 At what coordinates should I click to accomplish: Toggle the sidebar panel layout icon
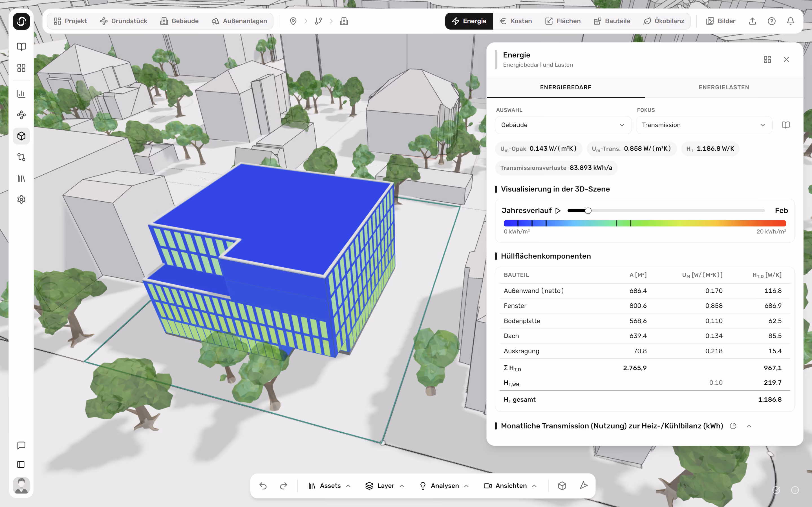coord(21,464)
